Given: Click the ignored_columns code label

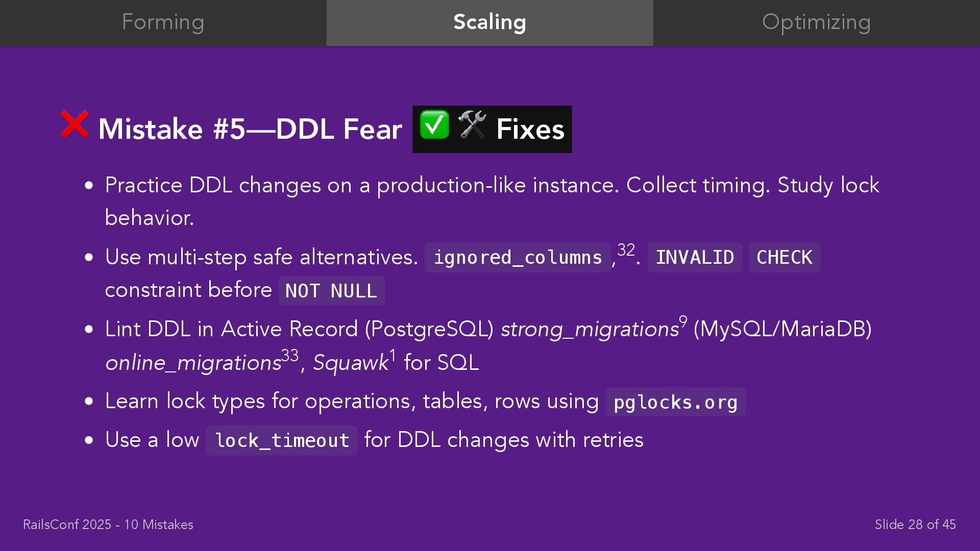Looking at the screenshot, I should pos(518,258).
